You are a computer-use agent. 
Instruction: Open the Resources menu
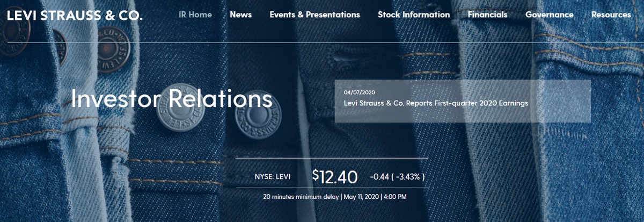click(x=611, y=15)
